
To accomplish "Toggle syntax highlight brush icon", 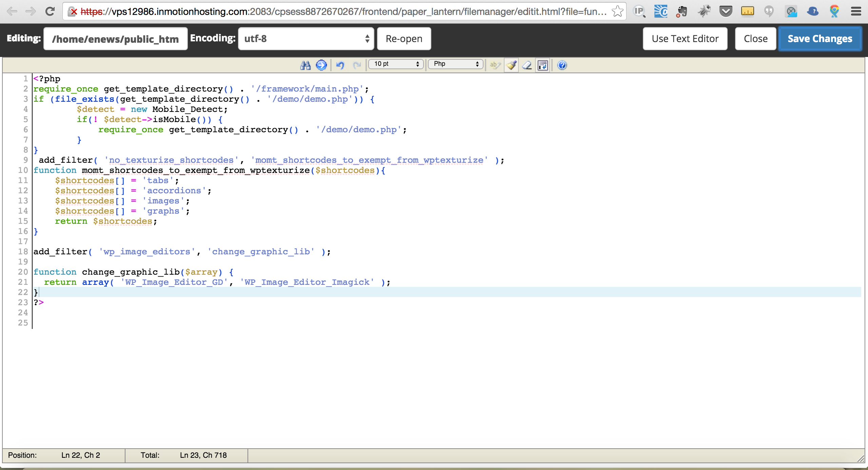I will (511, 65).
